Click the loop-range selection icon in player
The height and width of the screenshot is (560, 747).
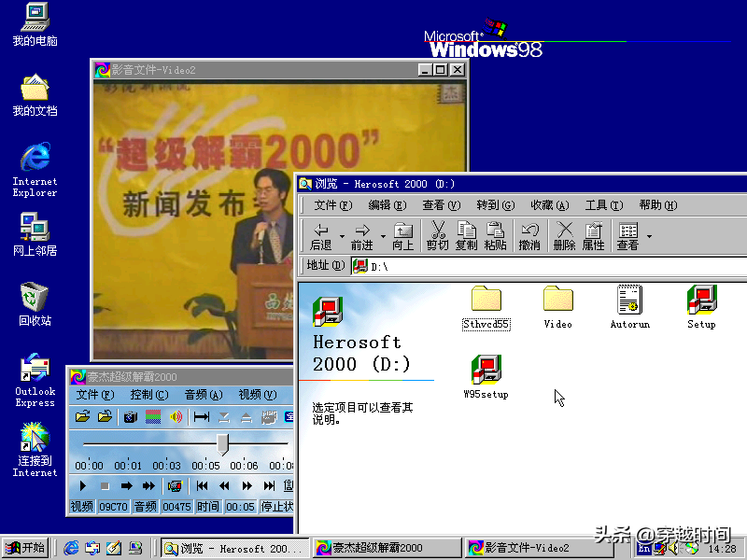[201, 417]
